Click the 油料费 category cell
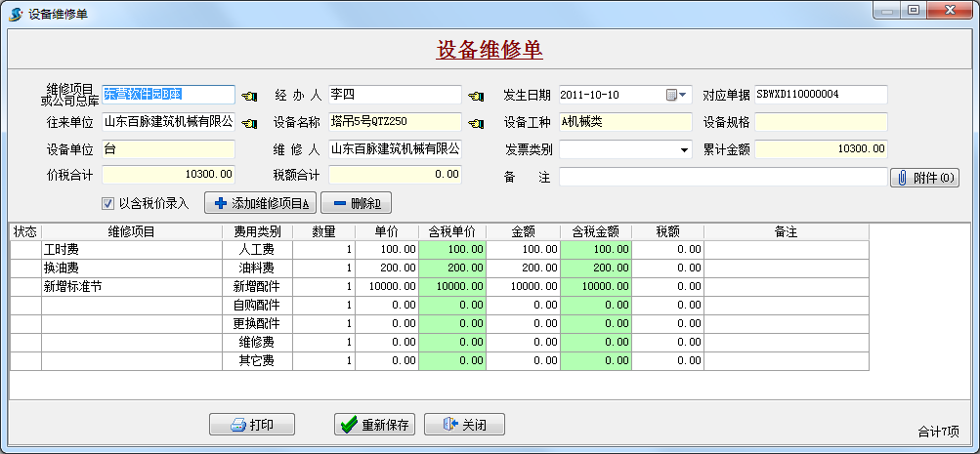The image size is (980, 454). [258, 268]
